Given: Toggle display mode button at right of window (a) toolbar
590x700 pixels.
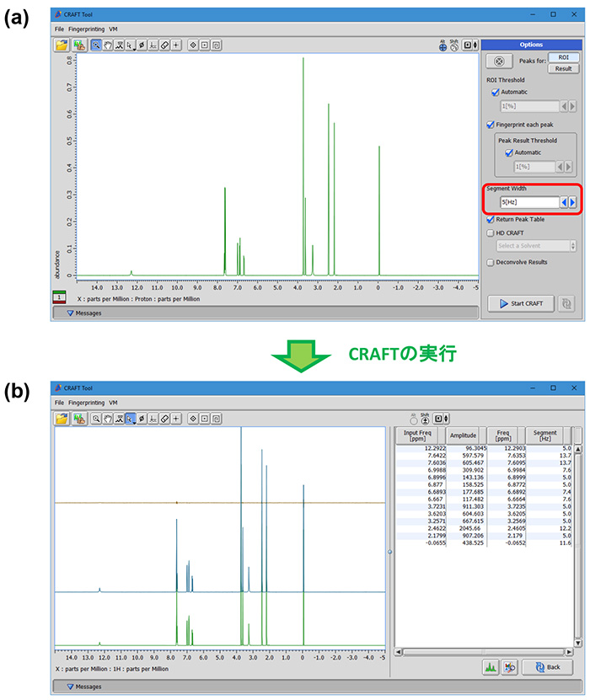Looking at the screenshot, I should click(x=469, y=45).
